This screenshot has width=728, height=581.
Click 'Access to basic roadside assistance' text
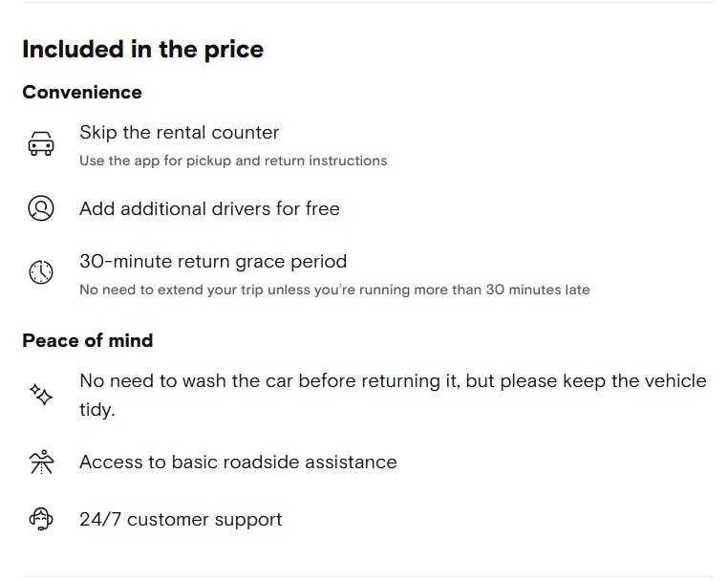click(238, 463)
